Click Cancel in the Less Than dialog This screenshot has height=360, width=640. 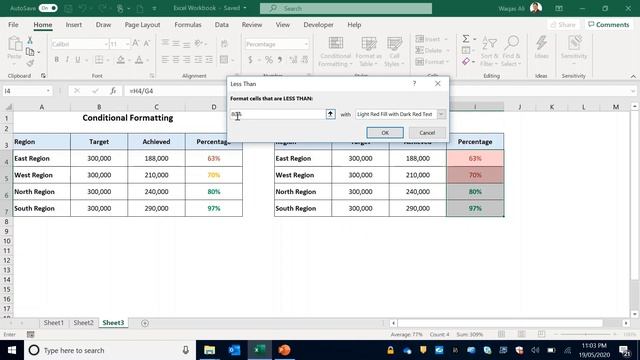point(427,133)
